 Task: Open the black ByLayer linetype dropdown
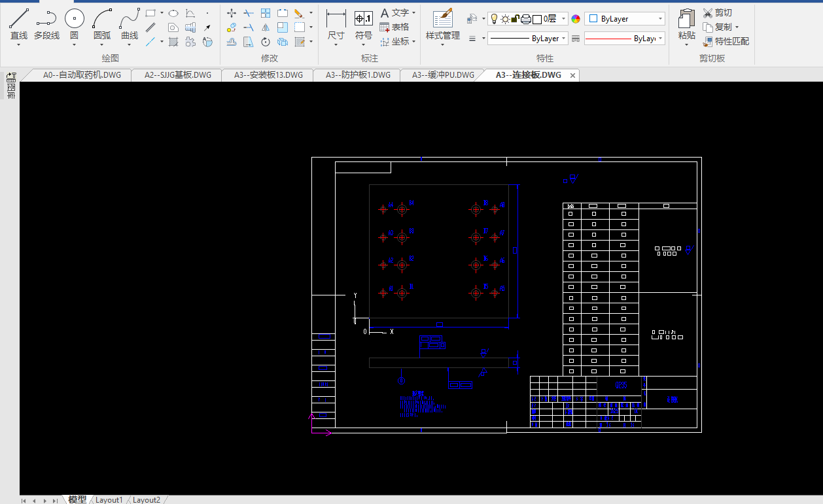(528, 39)
